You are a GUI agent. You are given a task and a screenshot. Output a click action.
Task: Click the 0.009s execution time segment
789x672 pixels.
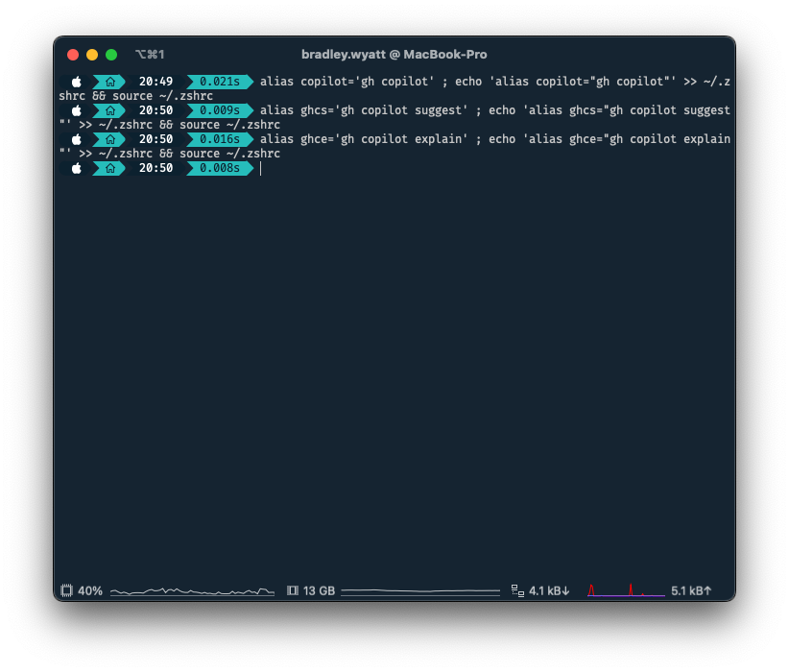[x=220, y=110]
